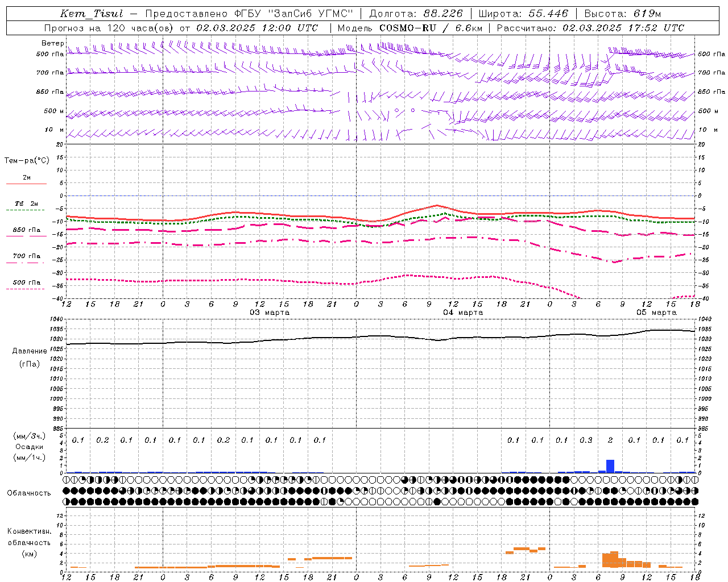Click the 04 марта date label
The height and width of the screenshot is (582, 728).
tap(463, 313)
